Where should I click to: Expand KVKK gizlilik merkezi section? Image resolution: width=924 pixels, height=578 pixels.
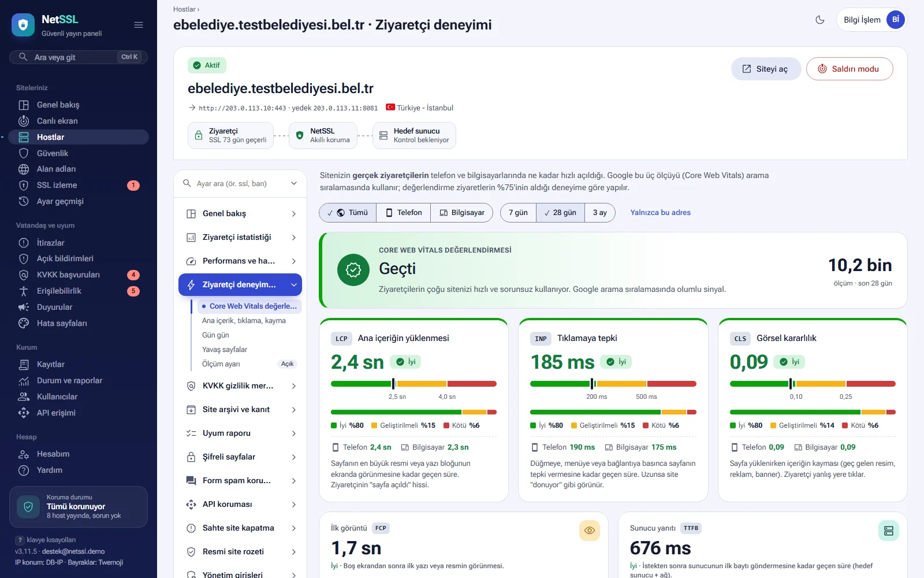[x=240, y=386]
